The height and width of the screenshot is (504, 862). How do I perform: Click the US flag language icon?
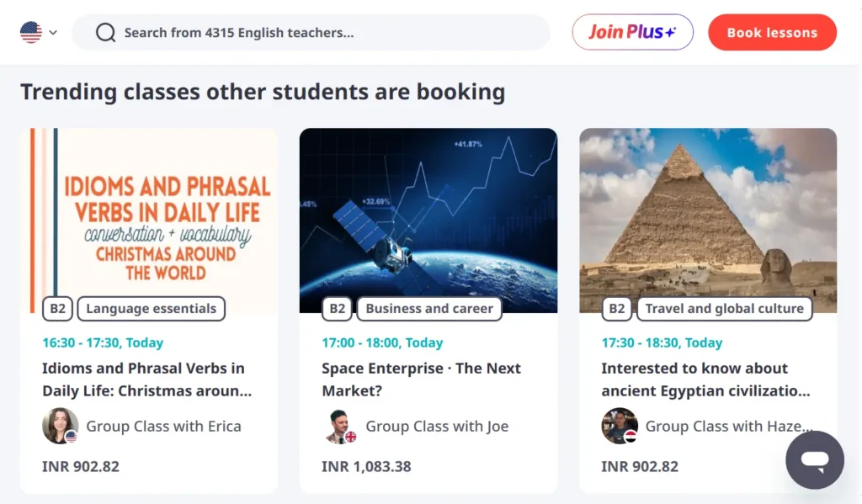31,33
